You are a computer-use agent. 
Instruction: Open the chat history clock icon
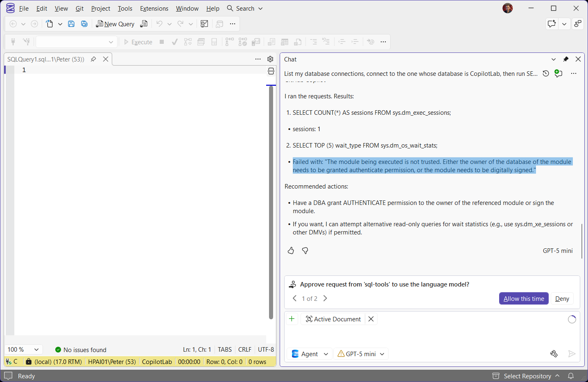546,73
